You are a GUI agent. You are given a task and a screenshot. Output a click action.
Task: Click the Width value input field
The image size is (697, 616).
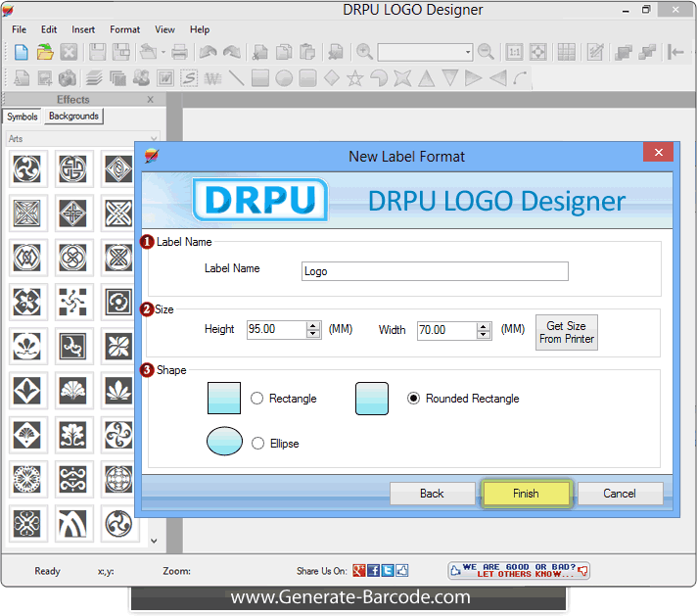pos(446,330)
